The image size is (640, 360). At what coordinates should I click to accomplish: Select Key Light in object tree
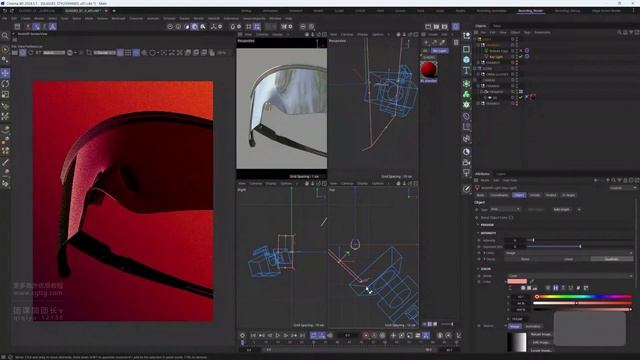click(x=496, y=57)
